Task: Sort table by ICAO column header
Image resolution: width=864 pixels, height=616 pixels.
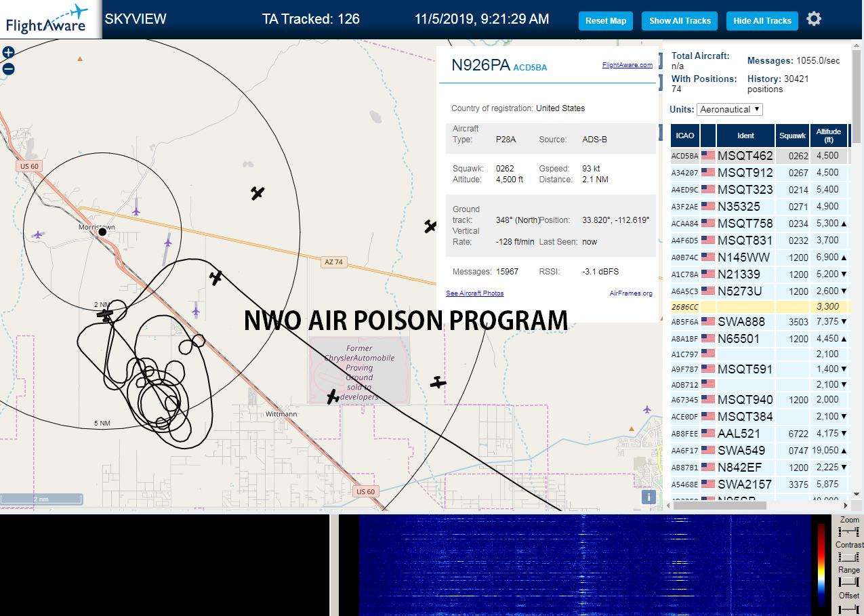Action: (x=685, y=136)
